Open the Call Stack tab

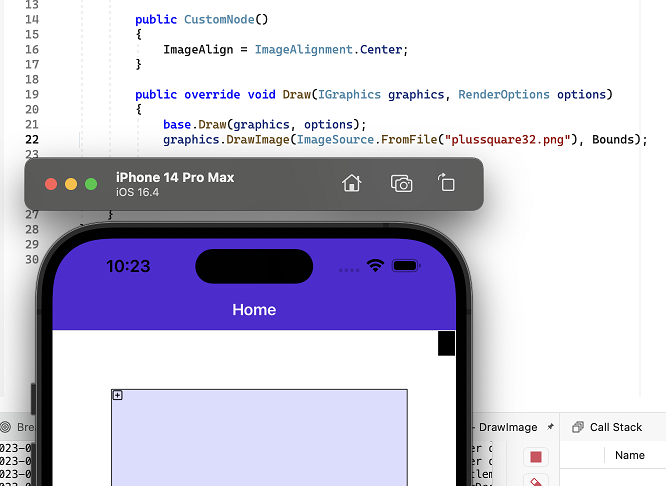(x=615, y=427)
